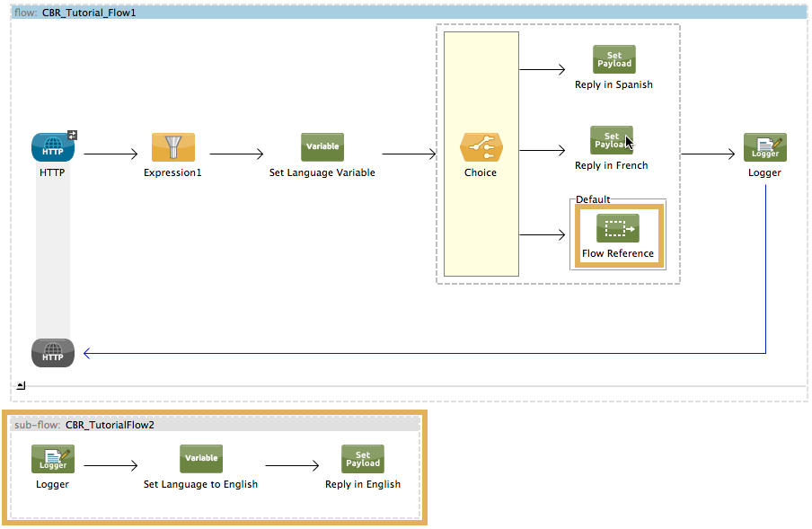Collapse the flow using bottom-left arrow
Viewport: 812px width, 529px height.
tap(21, 386)
